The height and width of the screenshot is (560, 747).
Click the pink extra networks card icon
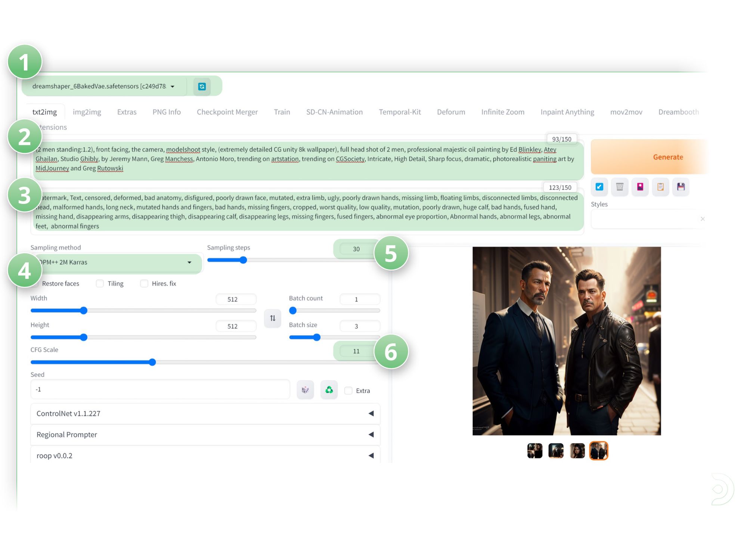[x=640, y=187]
